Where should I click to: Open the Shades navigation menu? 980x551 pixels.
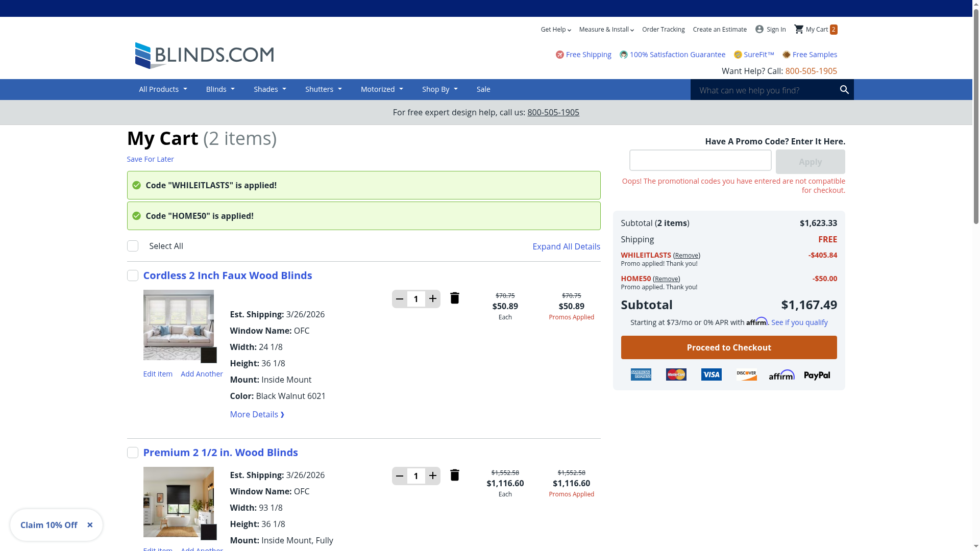pos(269,89)
